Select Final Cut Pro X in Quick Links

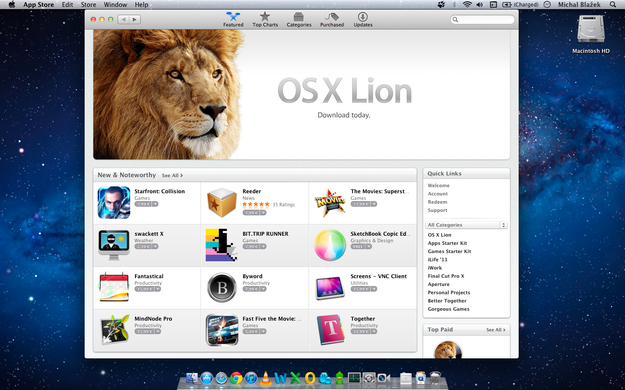coord(446,276)
